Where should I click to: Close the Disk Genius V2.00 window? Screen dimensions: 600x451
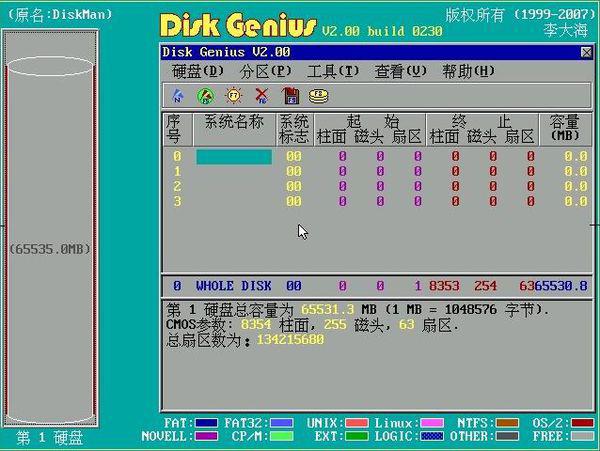(586, 52)
